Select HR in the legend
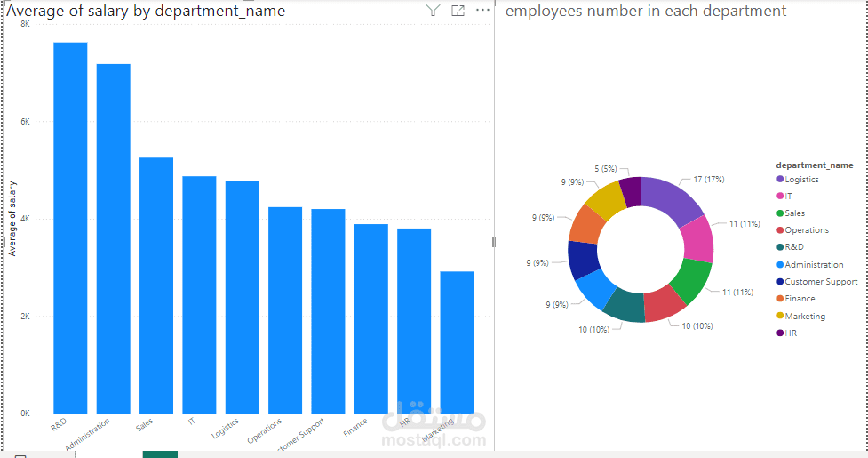 point(786,333)
